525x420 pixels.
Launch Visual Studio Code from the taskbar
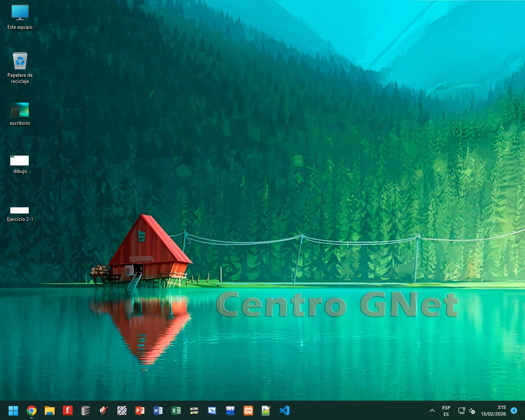point(284,410)
